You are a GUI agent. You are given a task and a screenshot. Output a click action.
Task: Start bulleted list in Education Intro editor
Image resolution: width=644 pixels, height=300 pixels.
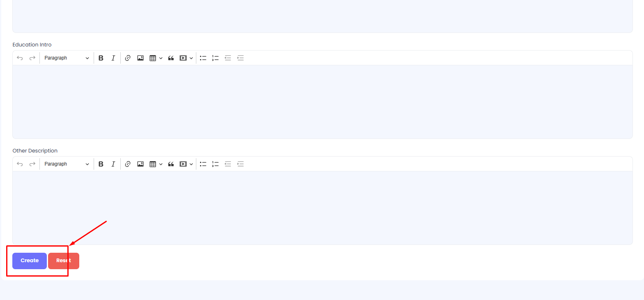(x=203, y=58)
